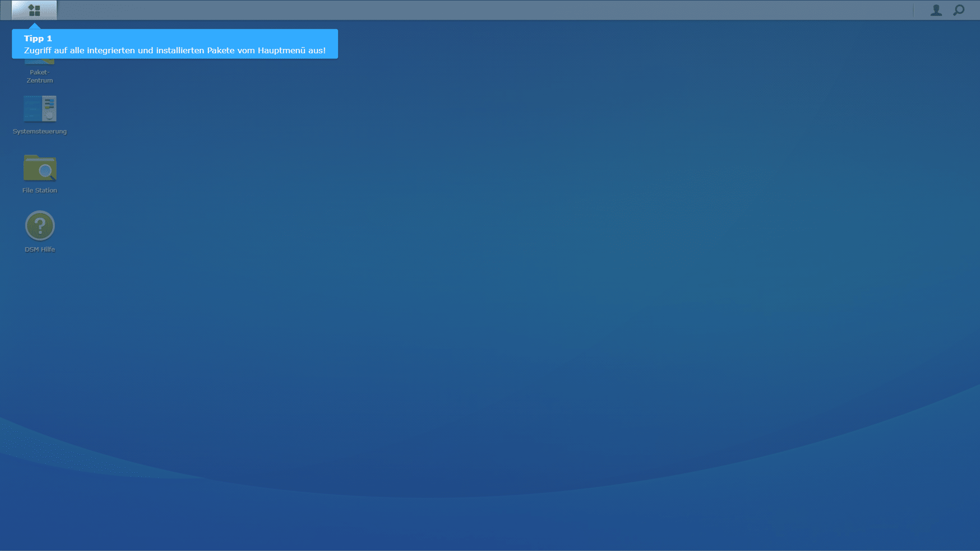Click the Tipp 1 heading in the tooltip
This screenshot has width=980, height=551.
pyautogui.click(x=38, y=38)
